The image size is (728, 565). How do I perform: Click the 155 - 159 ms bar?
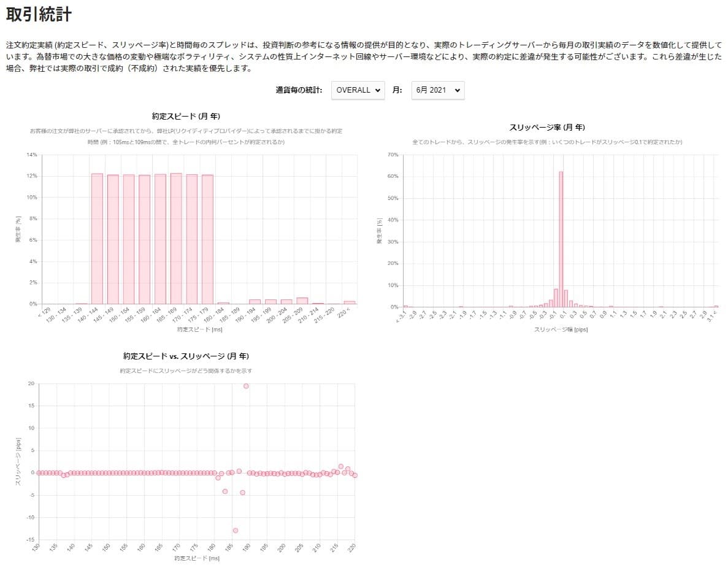point(144,239)
